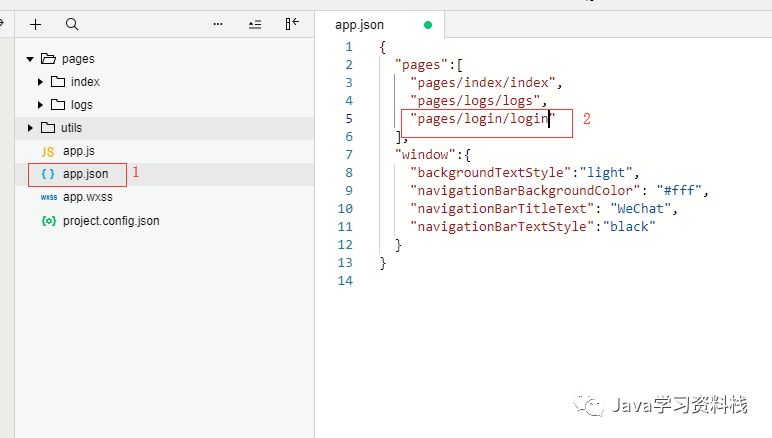Click the "light" value
772x438 pixels.
coord(606,172)
